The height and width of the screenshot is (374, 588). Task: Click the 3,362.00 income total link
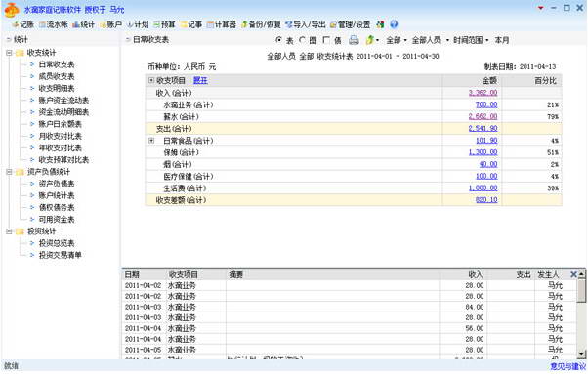click(x=483, y=93)
